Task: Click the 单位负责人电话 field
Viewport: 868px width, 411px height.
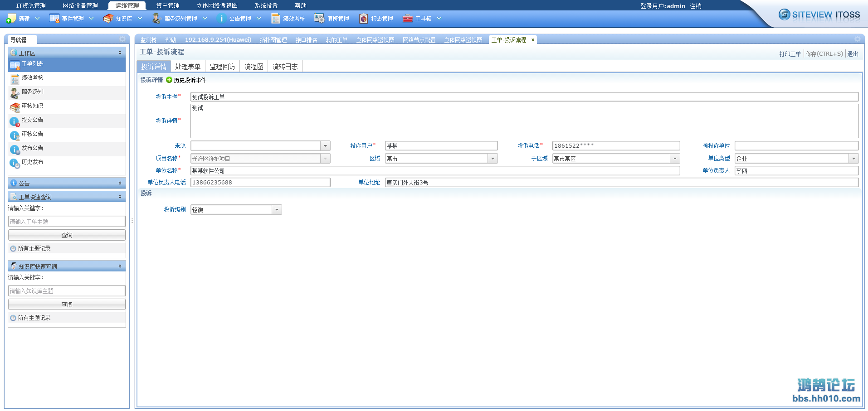Action: pos(260,183)
